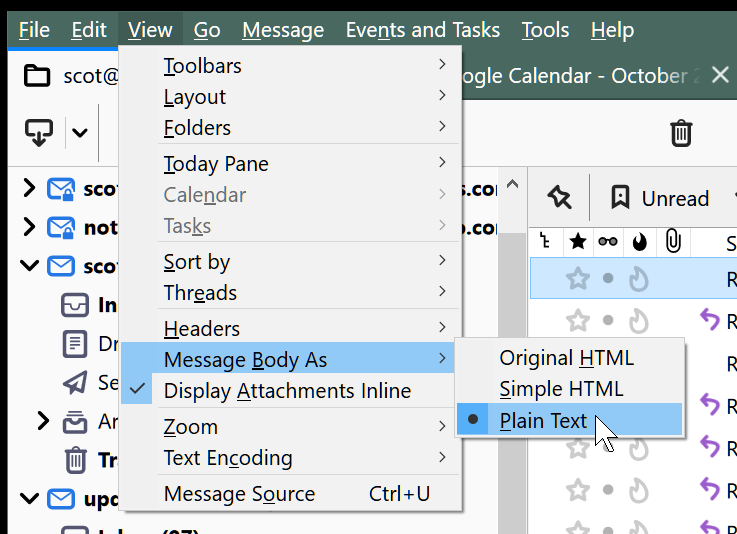737x534 pixels.
Task: Choose Original HTML message body option
Action: point(566,357)
